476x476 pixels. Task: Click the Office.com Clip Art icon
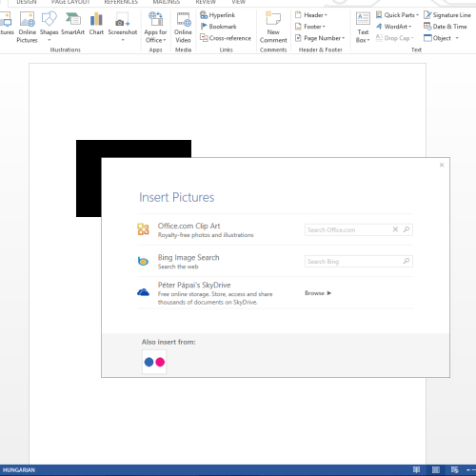point(143,229)
